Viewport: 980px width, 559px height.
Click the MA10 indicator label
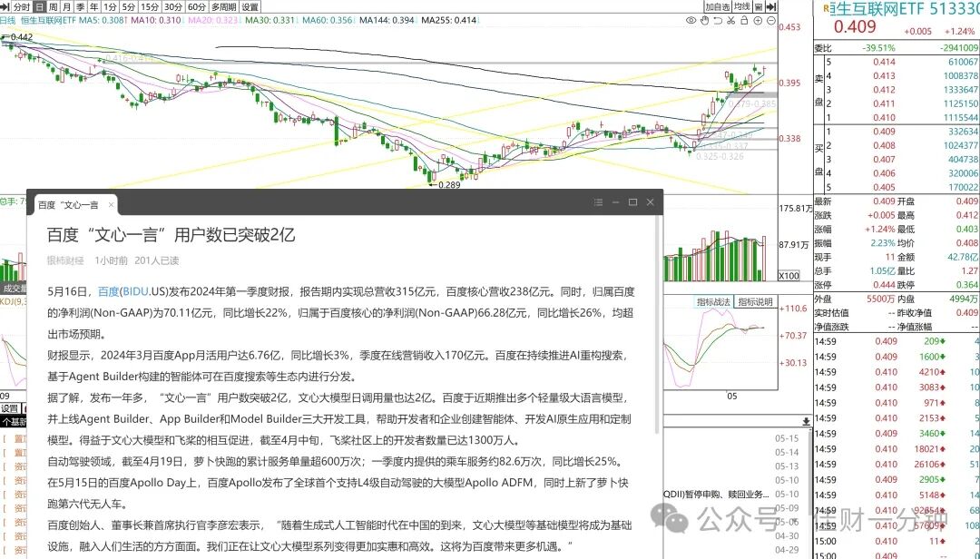[156, 21]
